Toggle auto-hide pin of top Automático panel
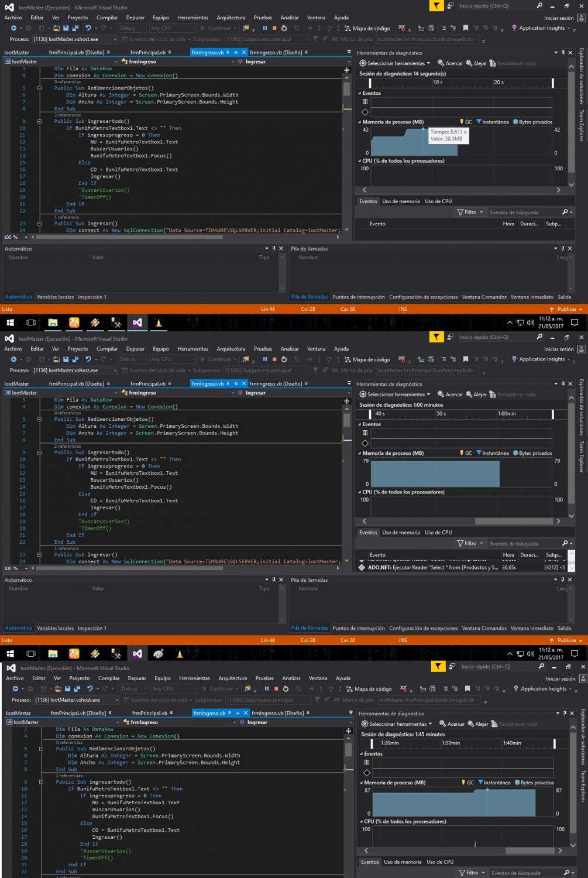Screen dimensions: 588x878 point(274,249)
